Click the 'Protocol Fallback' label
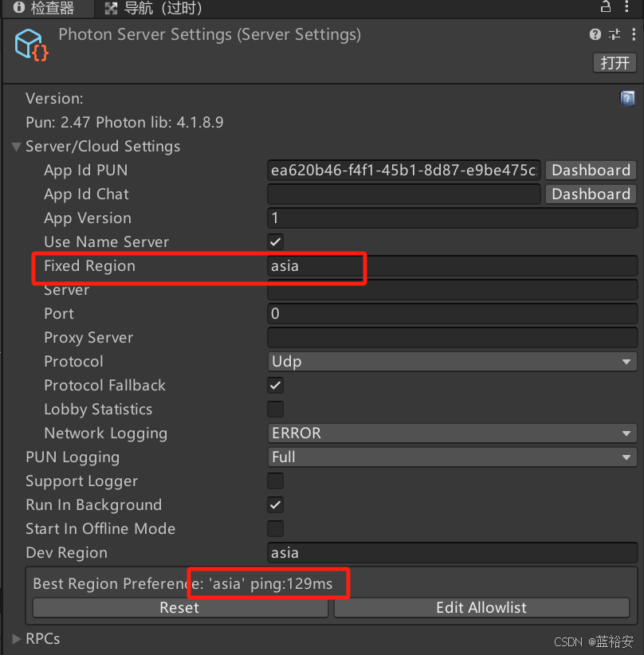Screen dimensions: 644x655 [x=105, y=385]
